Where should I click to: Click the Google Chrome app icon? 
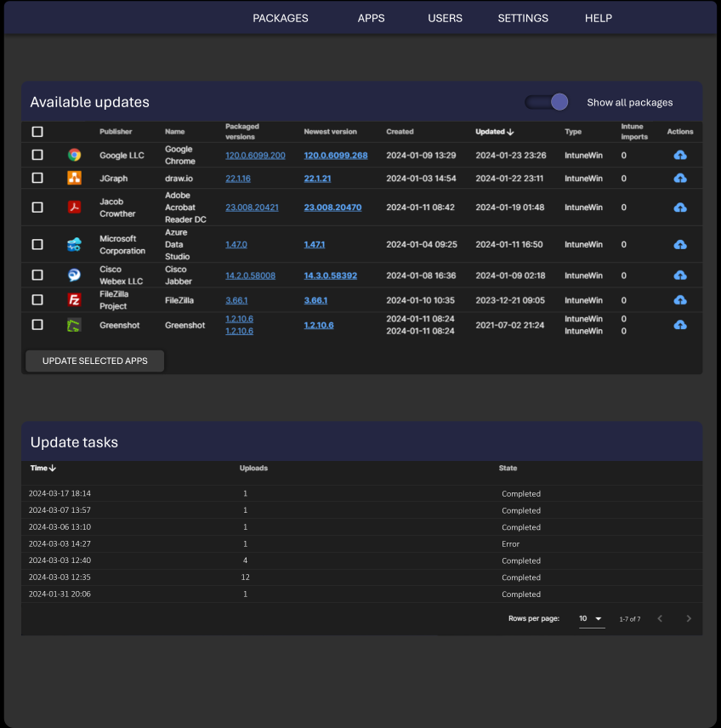(x=74, y=155)
